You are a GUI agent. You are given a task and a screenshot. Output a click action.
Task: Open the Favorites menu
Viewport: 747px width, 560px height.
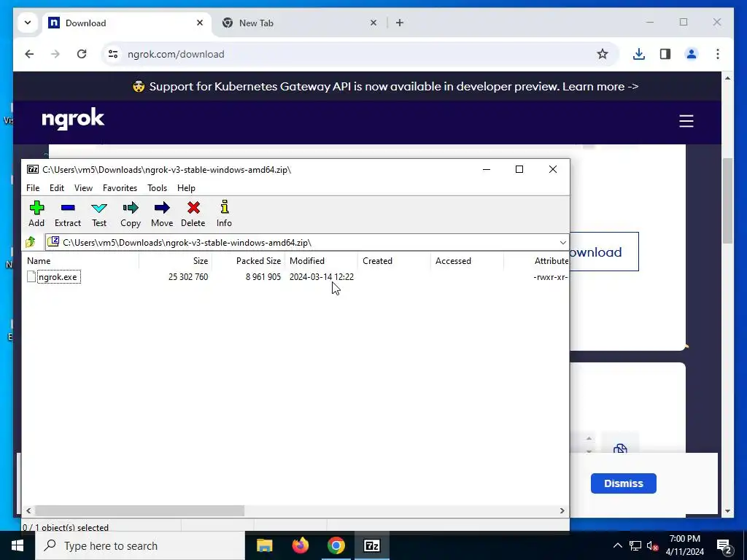[x=120, y=188]
